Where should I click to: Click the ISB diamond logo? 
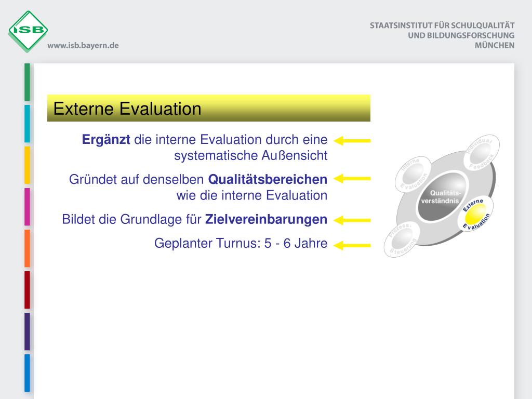point(28,31)
